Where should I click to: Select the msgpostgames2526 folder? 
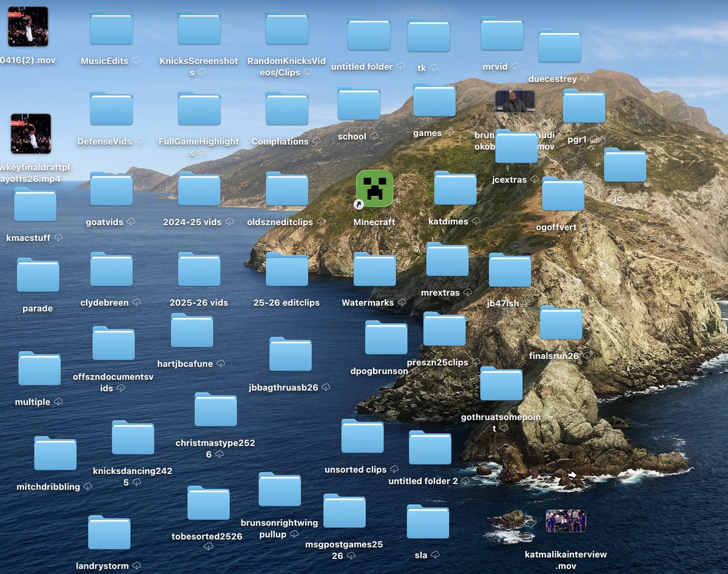pos(345,512)
